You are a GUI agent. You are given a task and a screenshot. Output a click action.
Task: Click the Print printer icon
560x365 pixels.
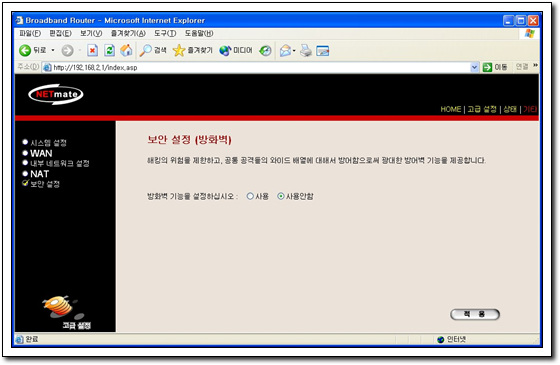click(x=306, y=50)
